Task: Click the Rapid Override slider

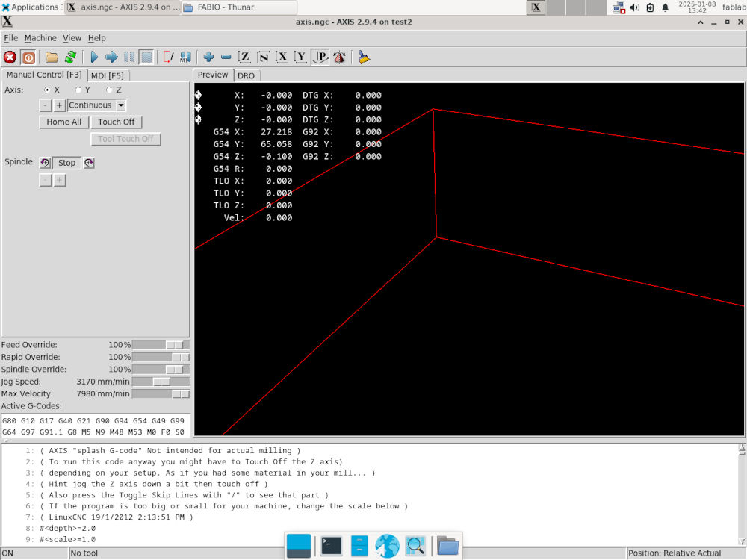Action: (x=161, y=357)
